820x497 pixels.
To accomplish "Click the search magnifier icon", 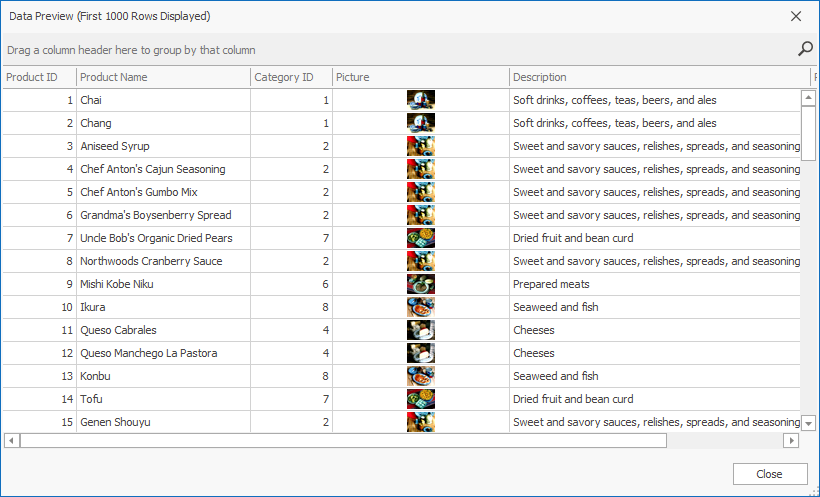I will click(x=805, y=49).
